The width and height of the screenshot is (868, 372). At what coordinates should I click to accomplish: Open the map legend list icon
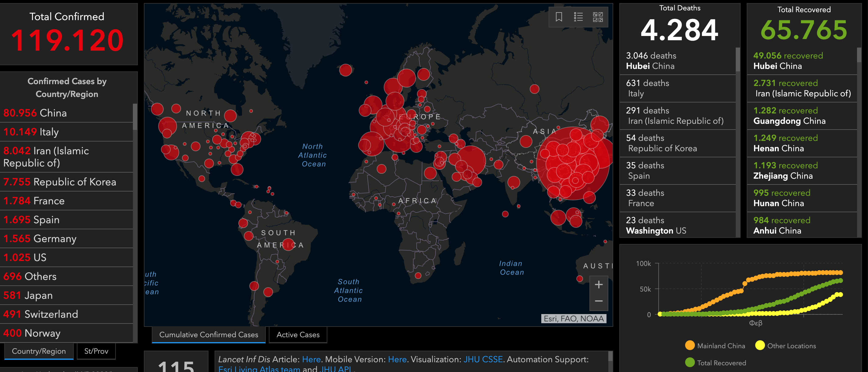[x=578, y=17]
